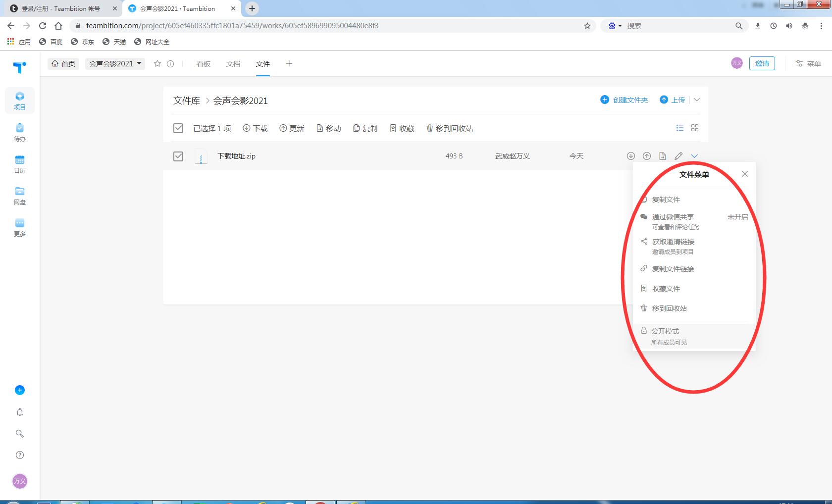This screenshot has height=504, width=832.
Task: Open the 日历 sidebar section
Action: (20, 164)
